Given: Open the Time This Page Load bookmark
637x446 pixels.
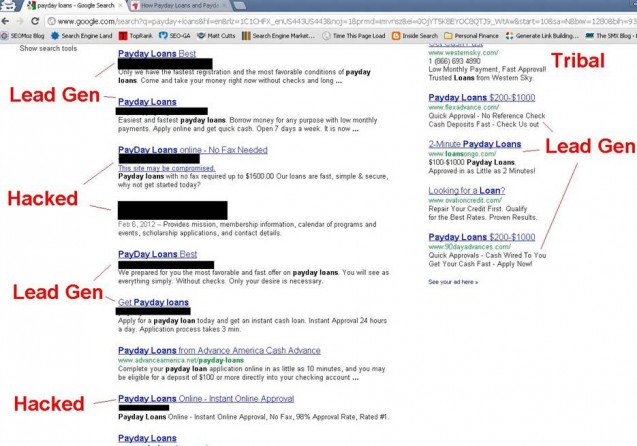Looking at the screenshot, I should point(353,36).
